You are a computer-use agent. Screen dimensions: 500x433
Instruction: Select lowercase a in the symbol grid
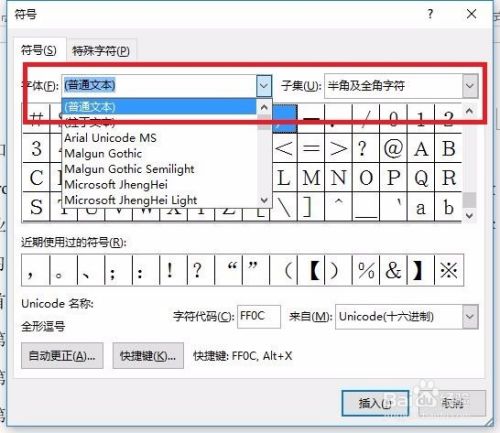point(421,206)
